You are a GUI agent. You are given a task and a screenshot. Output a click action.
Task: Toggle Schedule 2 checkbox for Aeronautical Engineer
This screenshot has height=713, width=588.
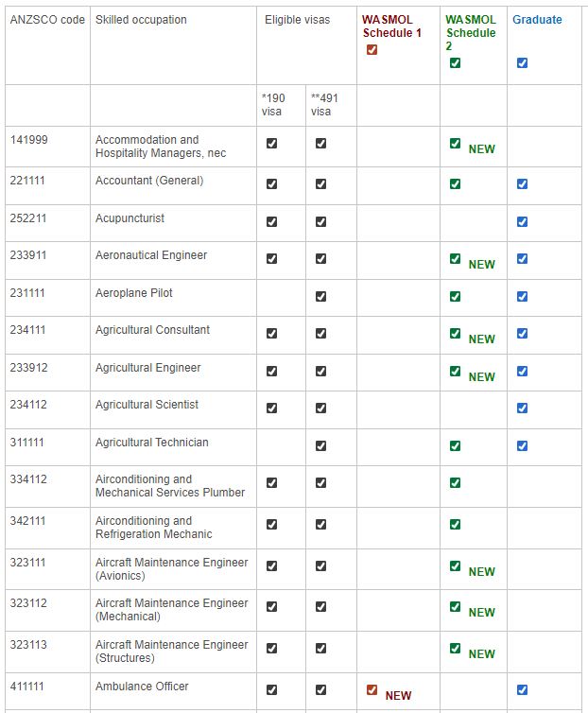(455, 258)
